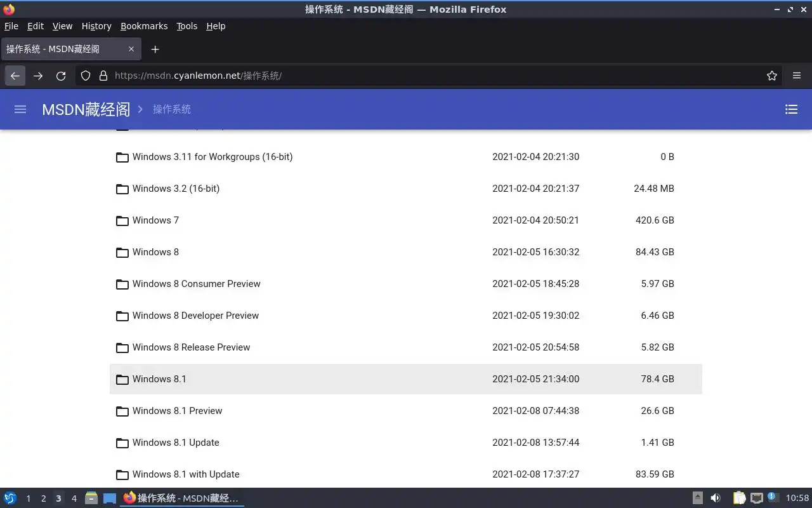812x508 pixels.
Task: Open the Windows 3.11 for Workgroups (16-bit) folder
Action: (x=212, y=157)
